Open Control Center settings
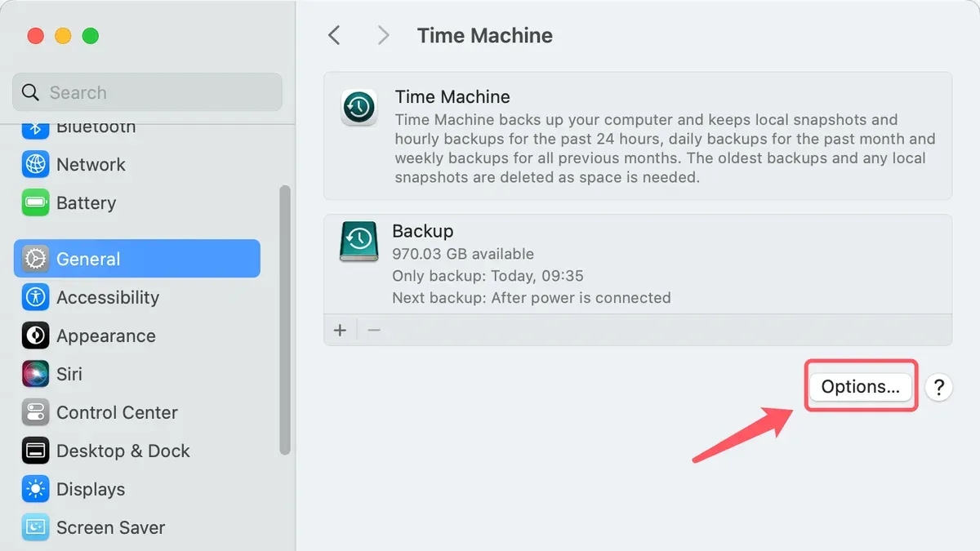The width and height of the screenshot is (980, 551). tap(137, 412)
